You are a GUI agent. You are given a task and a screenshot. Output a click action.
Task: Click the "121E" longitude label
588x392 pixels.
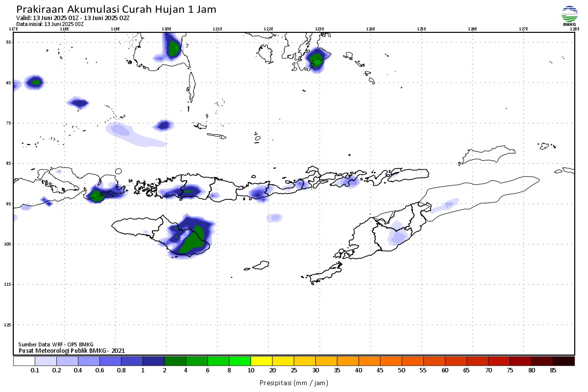(x=218, y=29)
